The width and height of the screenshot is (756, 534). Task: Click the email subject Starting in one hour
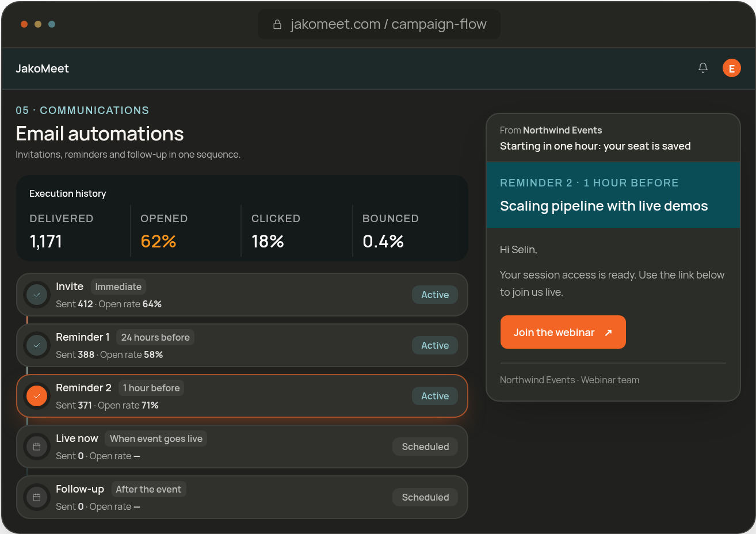[x=595, y=146]
